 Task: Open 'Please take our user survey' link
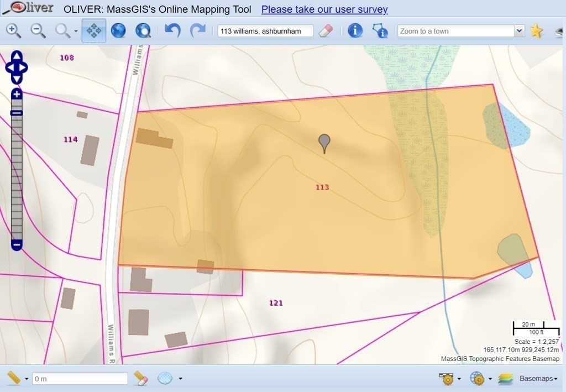[324, 9]
